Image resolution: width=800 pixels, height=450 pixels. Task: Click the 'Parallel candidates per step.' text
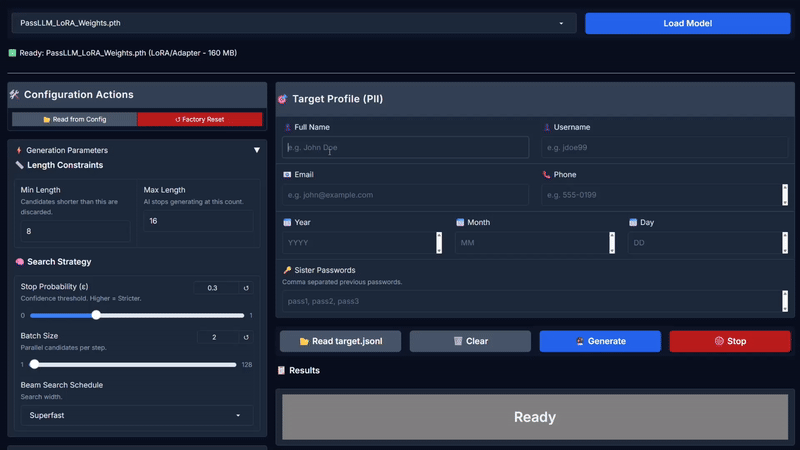(x=63, y=348)
